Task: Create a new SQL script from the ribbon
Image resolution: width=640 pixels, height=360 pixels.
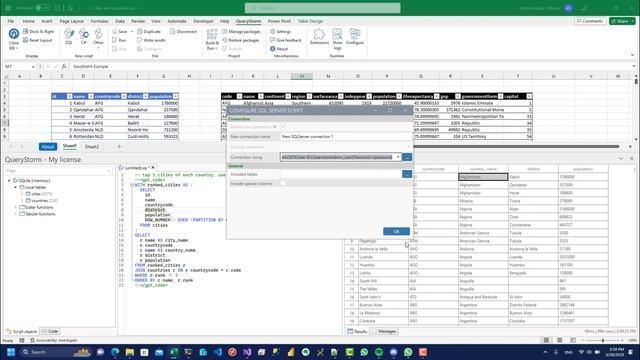Action: (69, 36)
